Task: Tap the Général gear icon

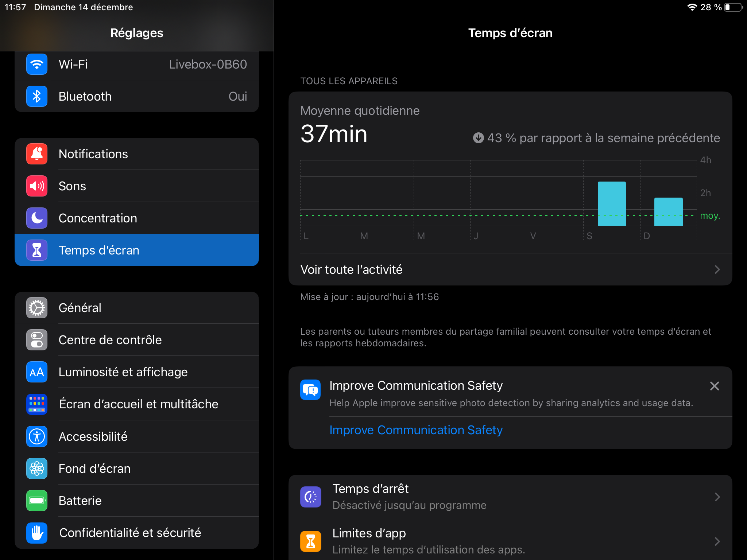Action: (37, 308)
